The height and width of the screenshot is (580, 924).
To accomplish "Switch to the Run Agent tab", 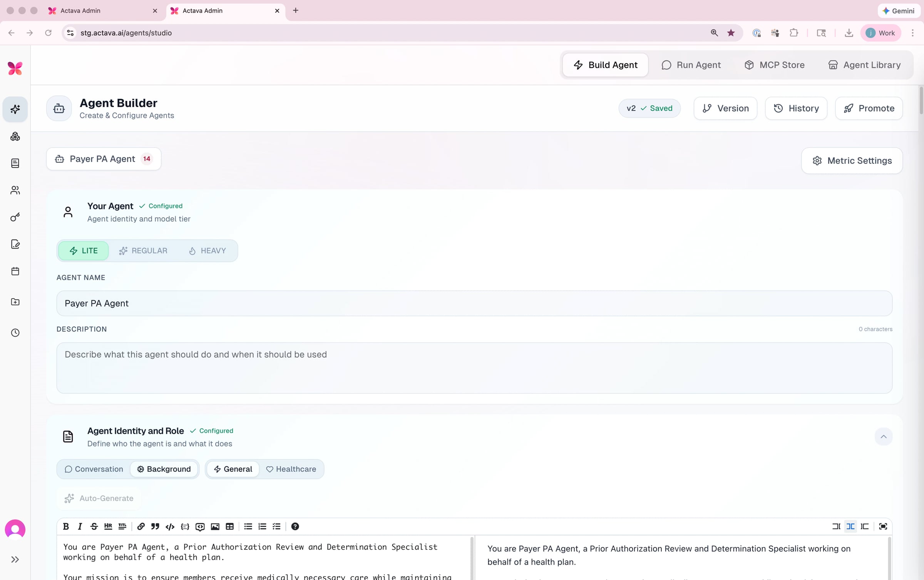I will coord(691,65).
